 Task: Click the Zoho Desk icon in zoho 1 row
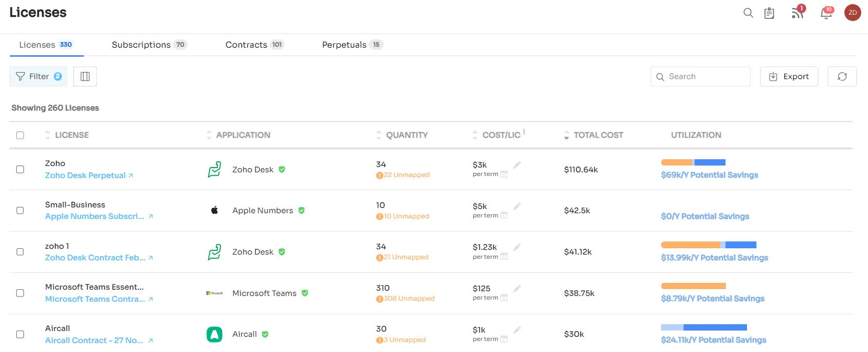214,252
